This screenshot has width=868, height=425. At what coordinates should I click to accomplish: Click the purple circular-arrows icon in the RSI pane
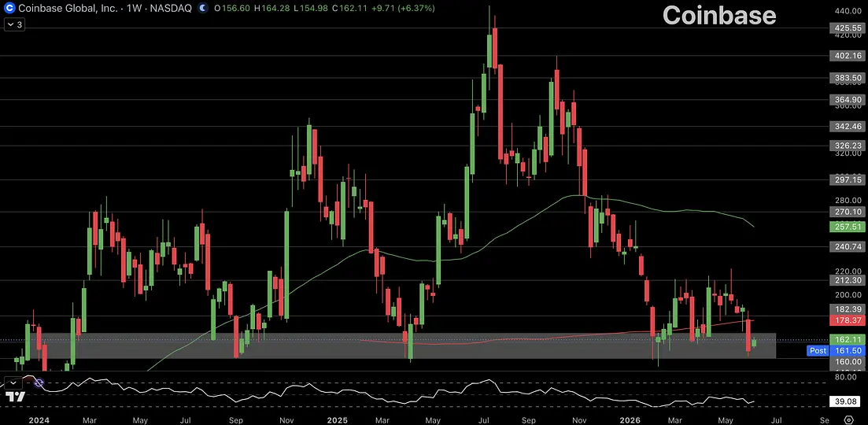(x=39, y=382)
